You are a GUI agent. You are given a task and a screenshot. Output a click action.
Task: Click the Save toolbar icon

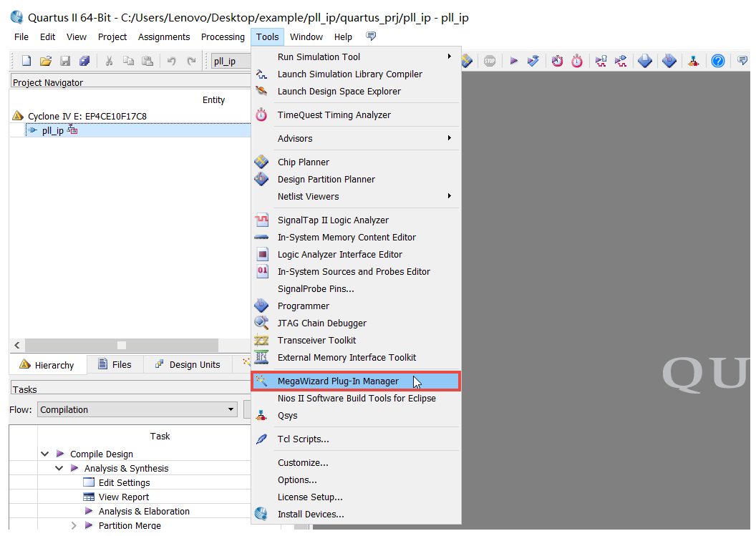[65, 61]
